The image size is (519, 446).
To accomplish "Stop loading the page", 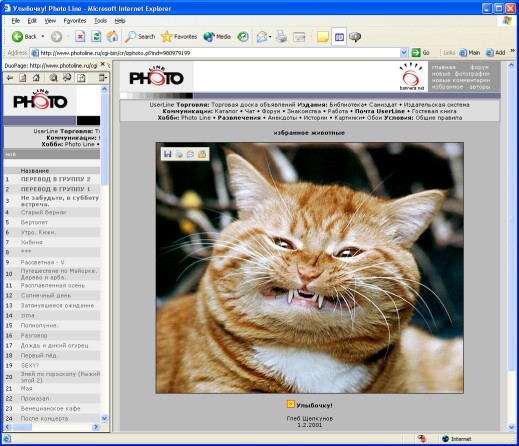I will 80,37.
